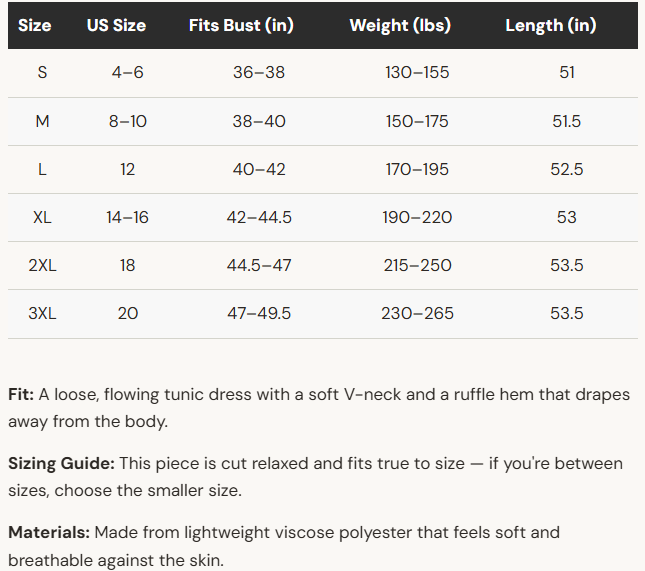This screenshot has width=645, height=571.
Task: Click the bold Fit: label
Action: [x=21, y=395]
